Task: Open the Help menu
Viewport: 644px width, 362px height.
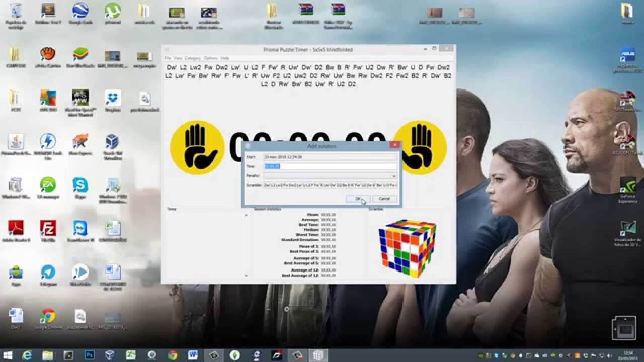Action: tap(225, 58)
